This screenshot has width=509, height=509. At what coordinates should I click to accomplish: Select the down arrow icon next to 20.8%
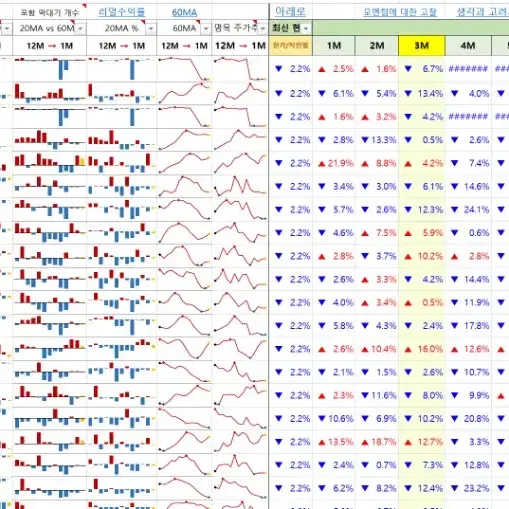454,419
